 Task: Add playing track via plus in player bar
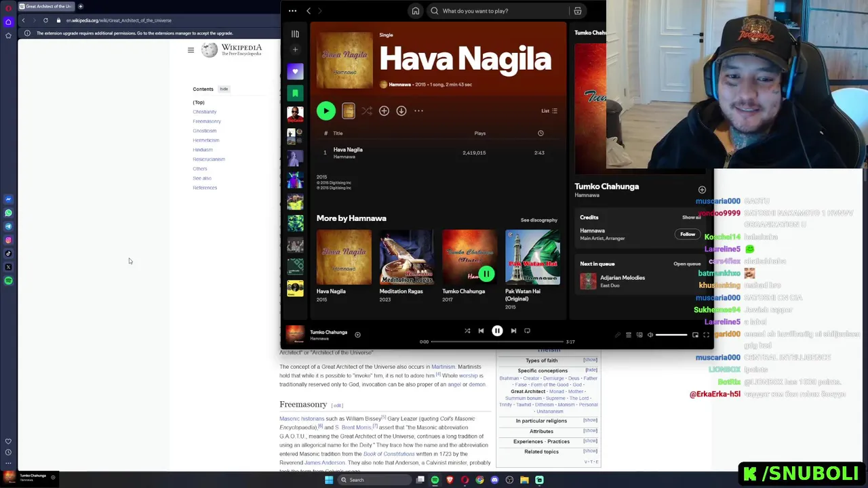[x=357, y=334]
